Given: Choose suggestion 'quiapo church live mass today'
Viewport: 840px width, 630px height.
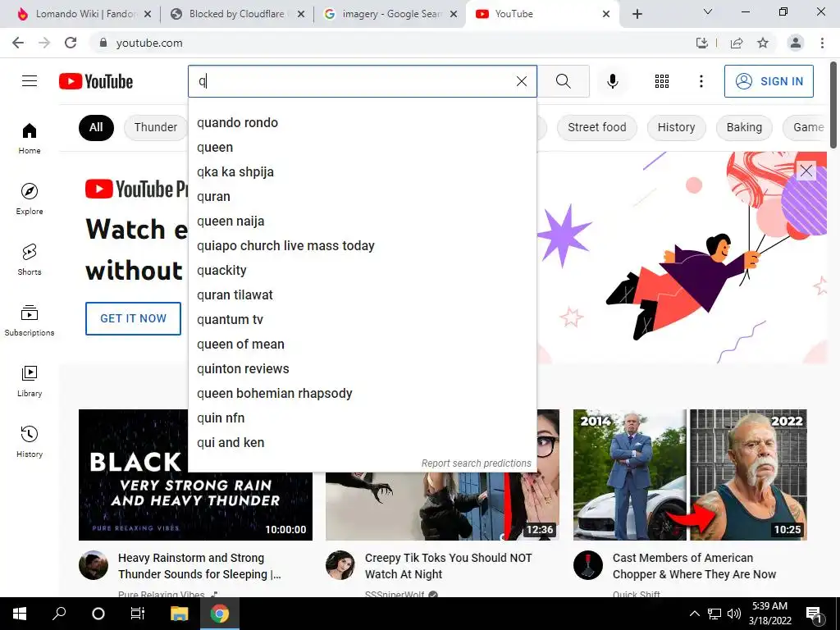Looking at the screenshot, I should [x=362, y=246].
